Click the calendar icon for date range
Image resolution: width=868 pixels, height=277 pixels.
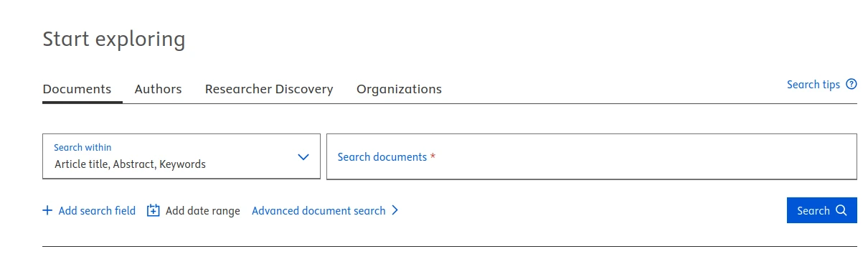pyautogui.click(x=153, y=210)
